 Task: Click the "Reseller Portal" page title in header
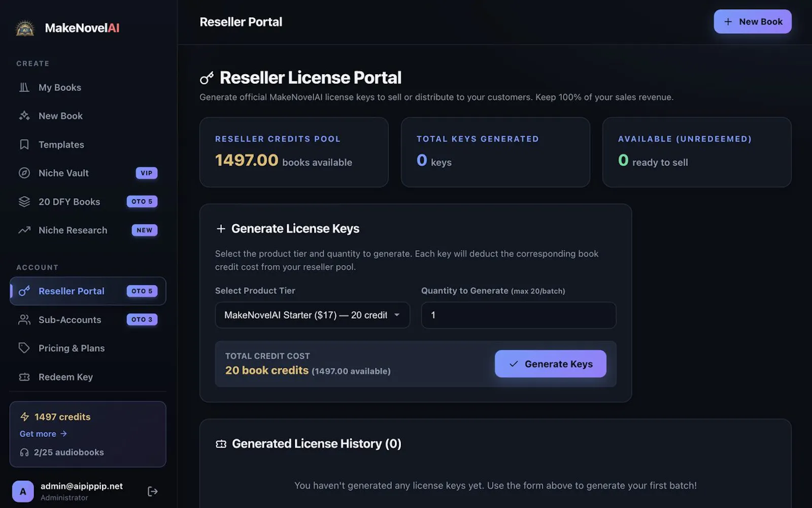[241, 22]
